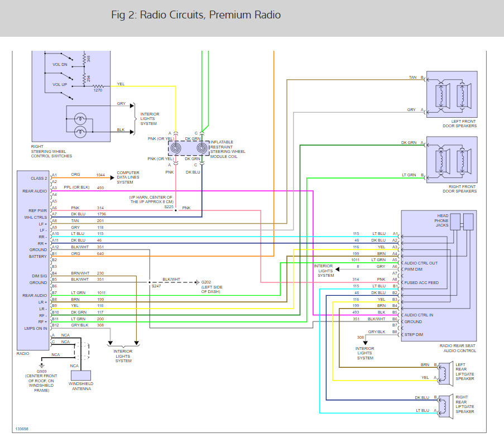Click the "WINDSHIELD ANTENNA" label
Image resolution: width=504 pixels, height=442 pixels.
81,386
